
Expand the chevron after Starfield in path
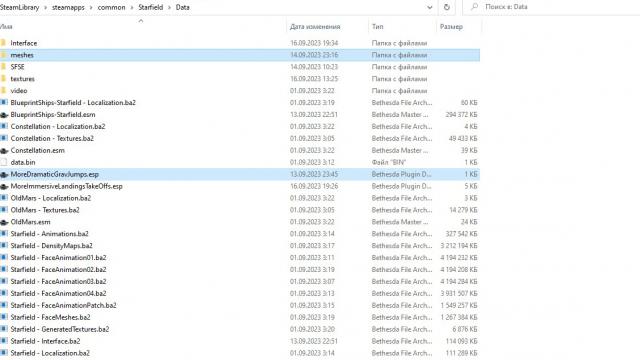pyautogui.click(x=169, y=7)
